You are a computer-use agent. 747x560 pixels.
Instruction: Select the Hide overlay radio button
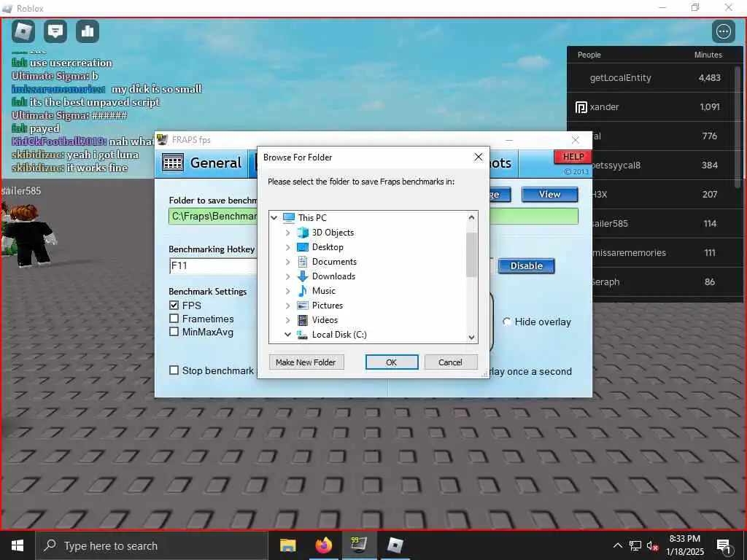pos(508,322)
